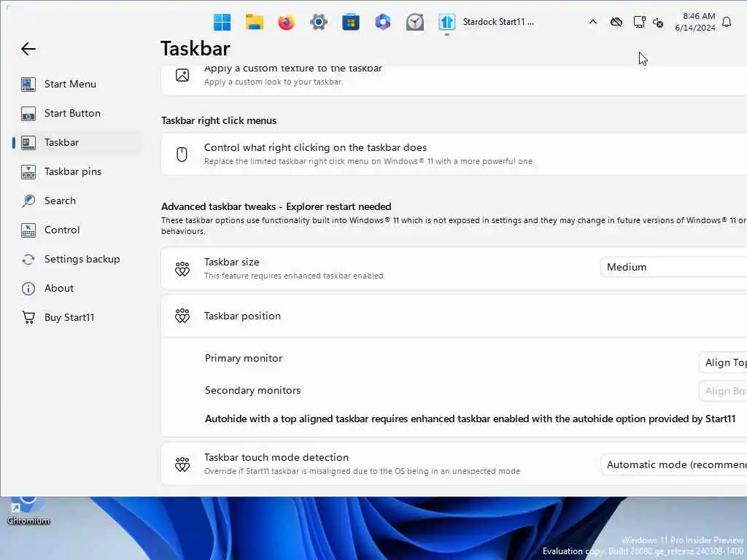Open taskbar right-click control settings

coord(454,154)
